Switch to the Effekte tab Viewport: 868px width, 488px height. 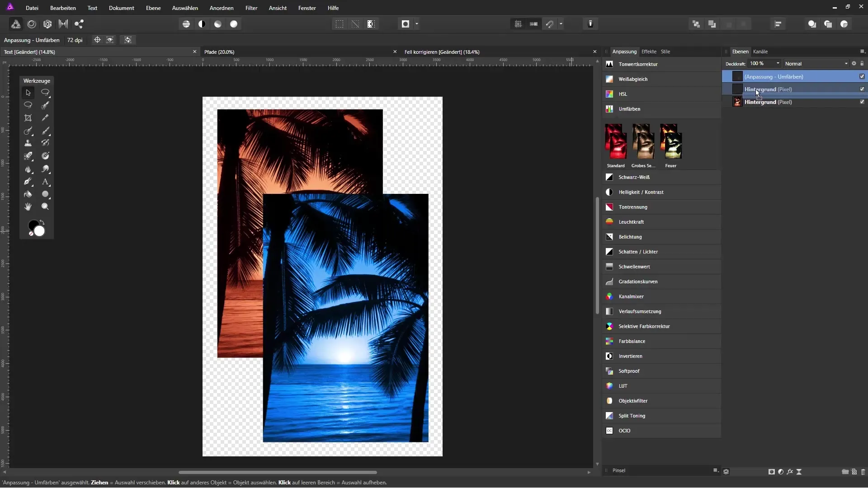[649, 52]
